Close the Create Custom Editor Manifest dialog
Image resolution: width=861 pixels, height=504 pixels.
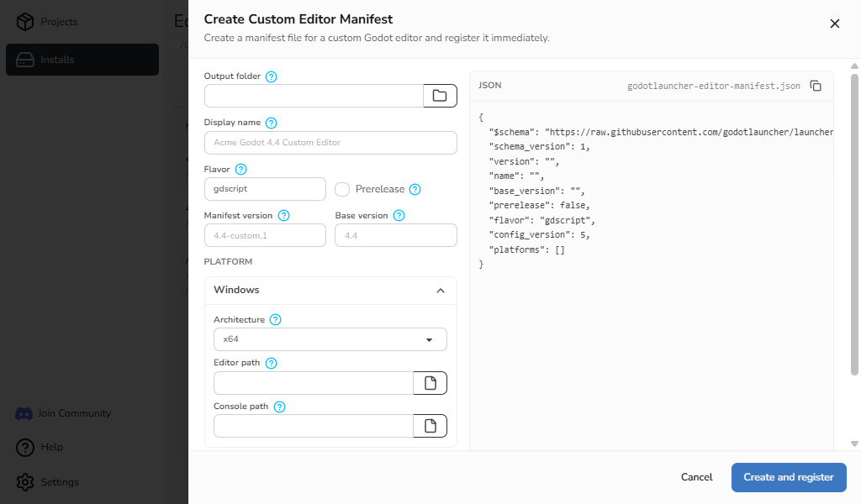coord(835,24)
